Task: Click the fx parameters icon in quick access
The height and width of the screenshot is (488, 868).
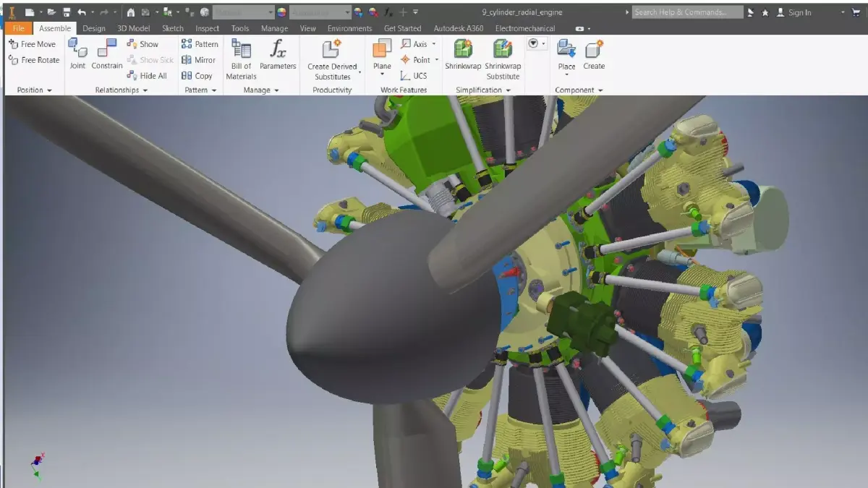Action: point(389,12)
